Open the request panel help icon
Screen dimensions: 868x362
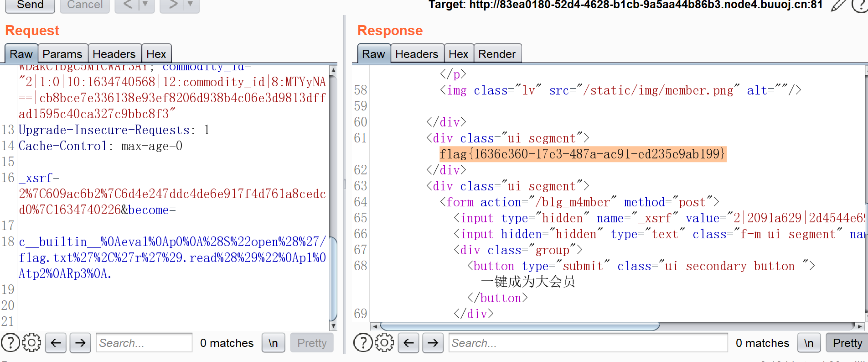point(10,342)
